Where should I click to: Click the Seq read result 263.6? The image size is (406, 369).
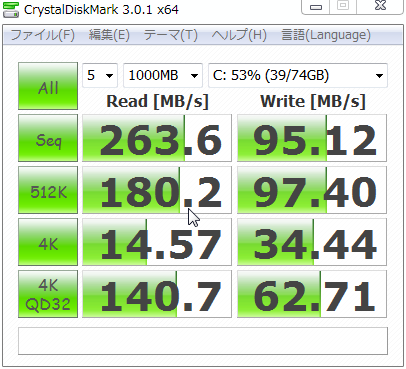pyautogui.click(x=157, y=138)
